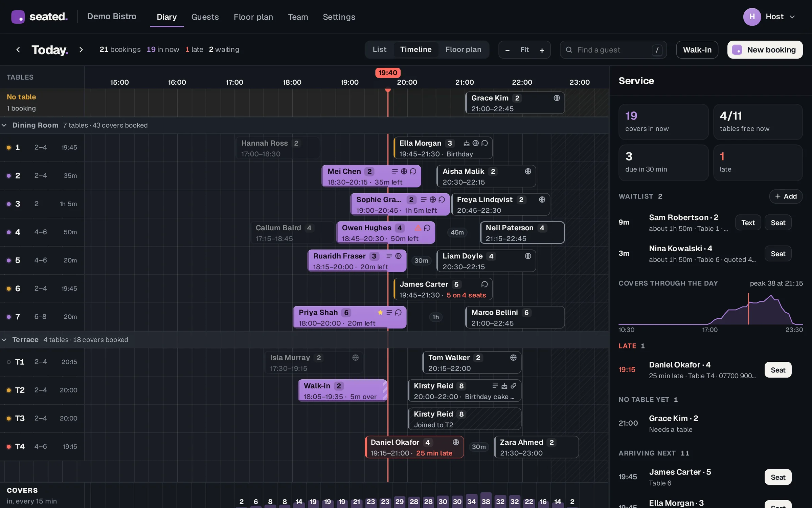Click birthday cake icon on Ella Morgan booking
This screenshot has height=508, width=812.
467,143
